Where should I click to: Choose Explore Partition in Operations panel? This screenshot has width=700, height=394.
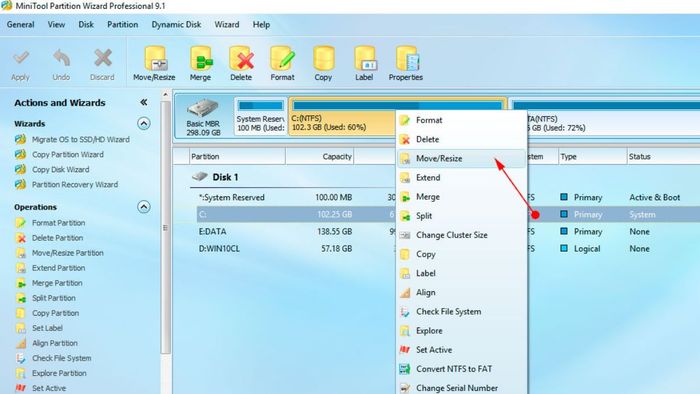click(x=51, y=373)
